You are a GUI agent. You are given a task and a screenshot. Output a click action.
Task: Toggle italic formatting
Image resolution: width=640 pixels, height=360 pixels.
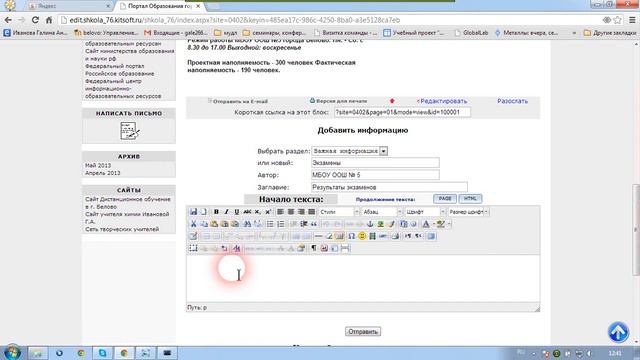227,212
